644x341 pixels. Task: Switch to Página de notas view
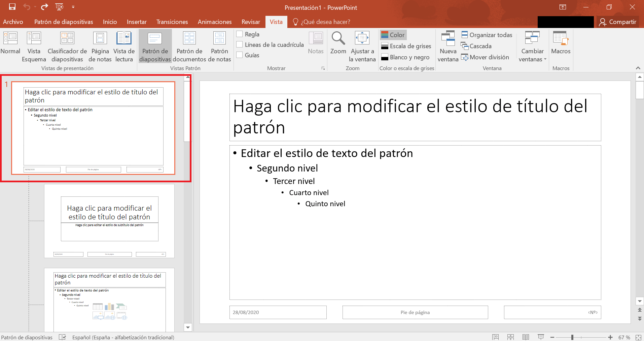point(100,46)
